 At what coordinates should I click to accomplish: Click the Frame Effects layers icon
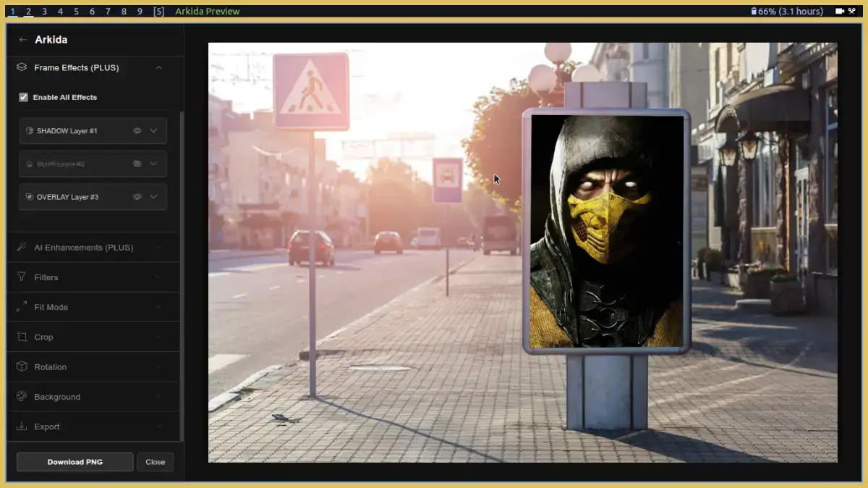[x=22, y=67]
